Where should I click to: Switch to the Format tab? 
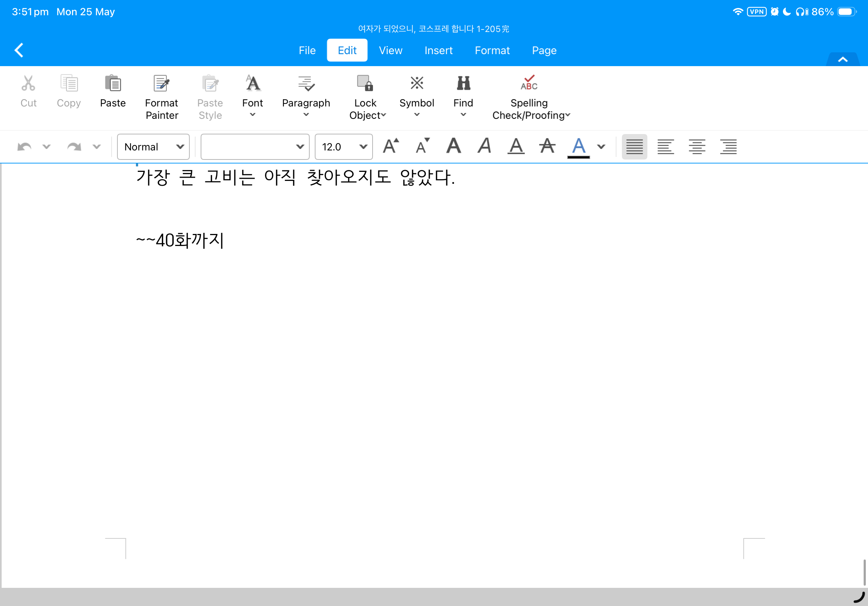click(x=492, y=50)
